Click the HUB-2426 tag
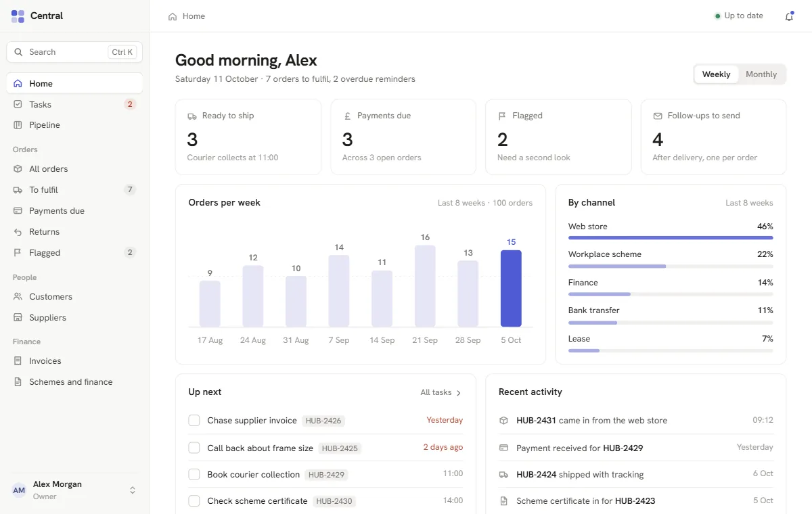The image size is (812, 514). 323,421
